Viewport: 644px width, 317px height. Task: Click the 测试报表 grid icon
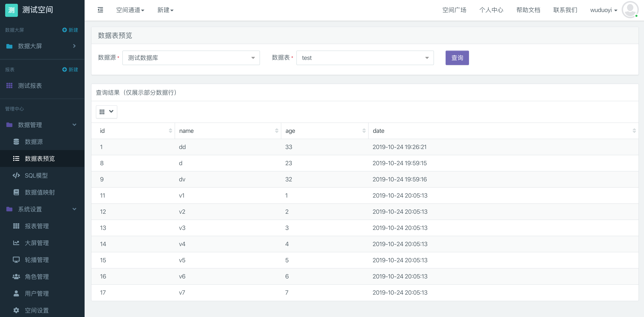click(9, 86)
